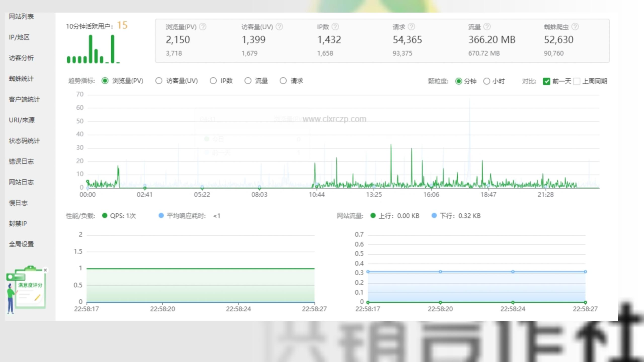This screenshot has height=362, width=644.
Task: Click the active users green bar chart
Action: (x=93, y=49)
